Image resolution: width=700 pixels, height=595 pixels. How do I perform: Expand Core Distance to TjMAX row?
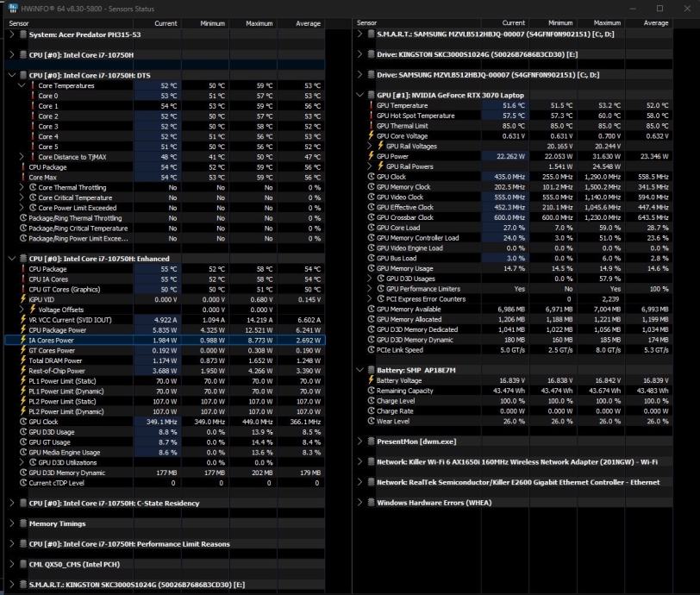[22, 157]
